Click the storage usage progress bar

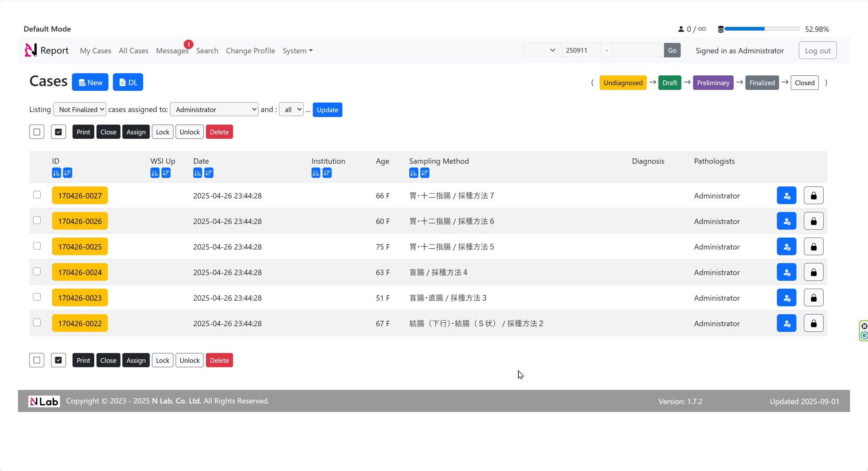(x=762, y=29)
